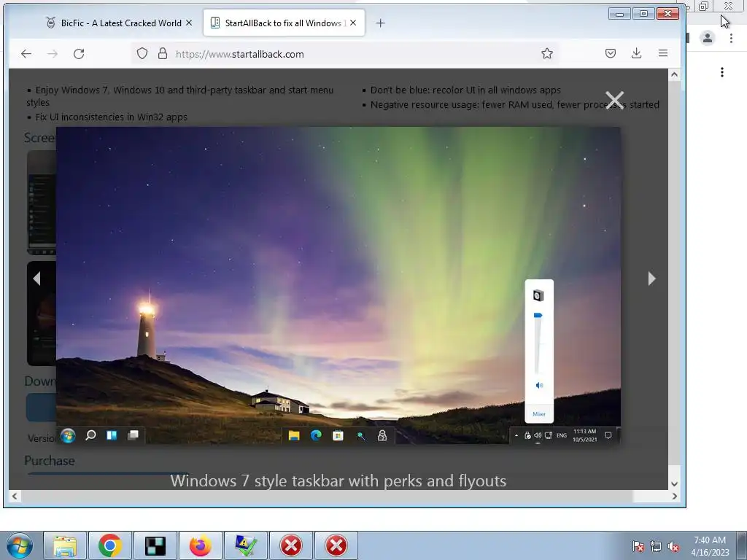Close the BicFic tab
This screenshot has width=747, height=560.
(x=189, y=23)
